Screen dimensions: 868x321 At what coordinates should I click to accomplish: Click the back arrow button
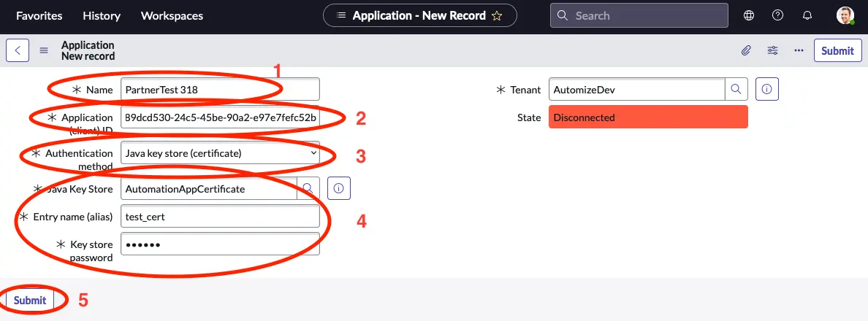tap(18, 51)
